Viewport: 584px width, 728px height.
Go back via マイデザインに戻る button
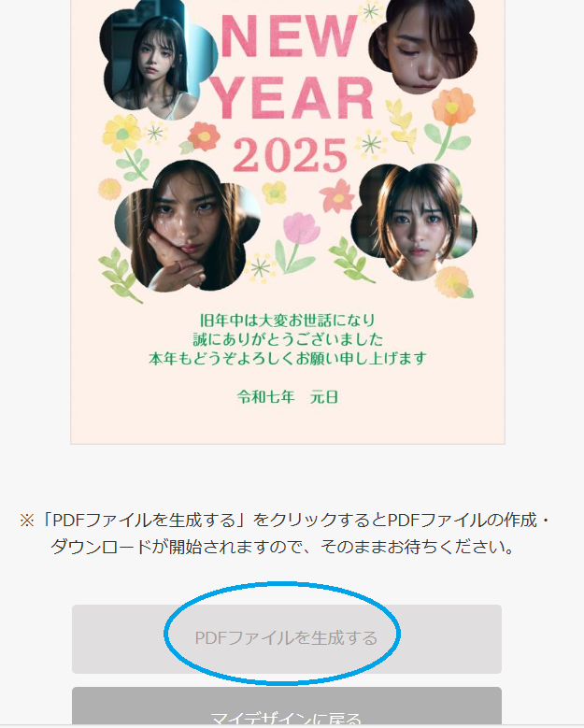pyautogui.click(x=287, y=707)
